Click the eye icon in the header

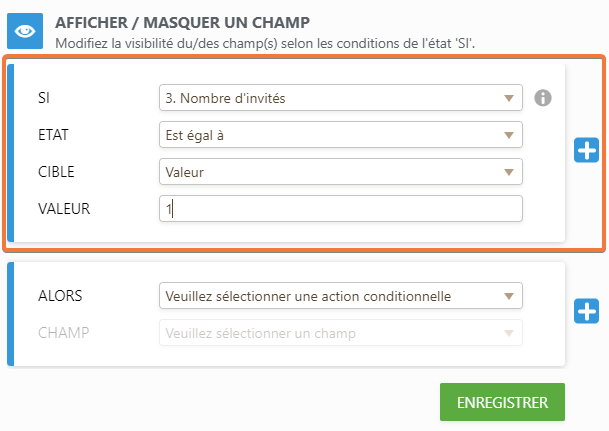pyautogui.click(x=25, y=32)
